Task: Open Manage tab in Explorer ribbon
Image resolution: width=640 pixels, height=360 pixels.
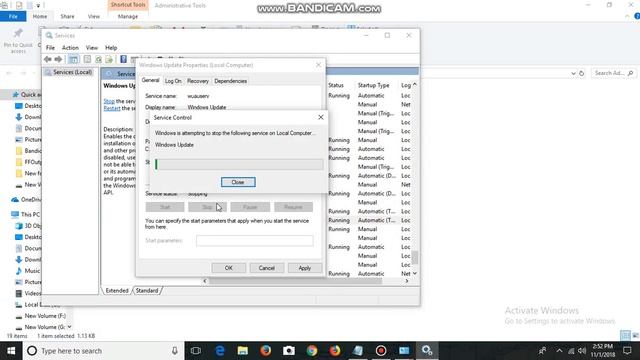Action: [x=128, y=16]
